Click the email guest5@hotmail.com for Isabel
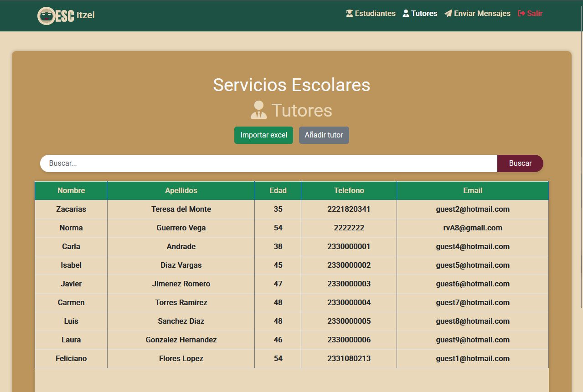This screenshot has width=583, height=392. [473, 265]
